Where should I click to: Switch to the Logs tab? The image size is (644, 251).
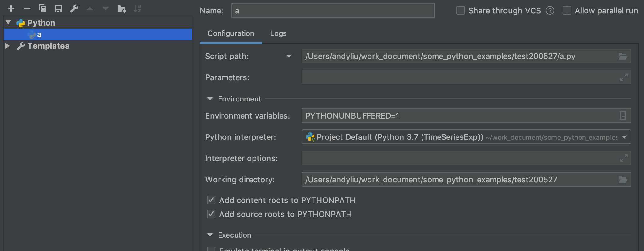click(x=278, y=33)
